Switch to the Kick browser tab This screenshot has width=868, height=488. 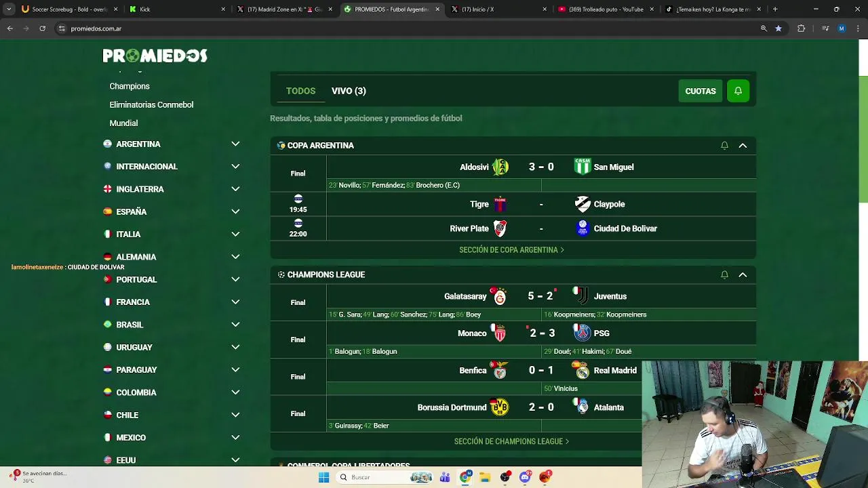176,9
